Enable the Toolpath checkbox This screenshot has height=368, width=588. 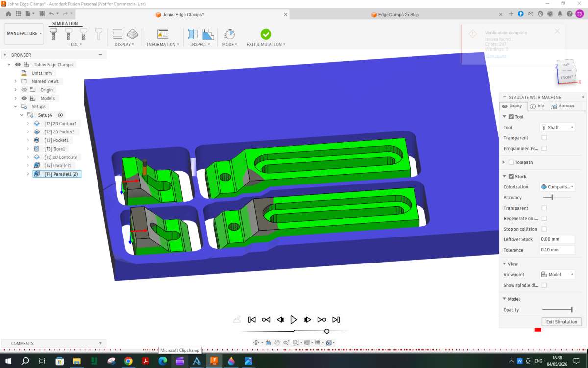(511, 162)
